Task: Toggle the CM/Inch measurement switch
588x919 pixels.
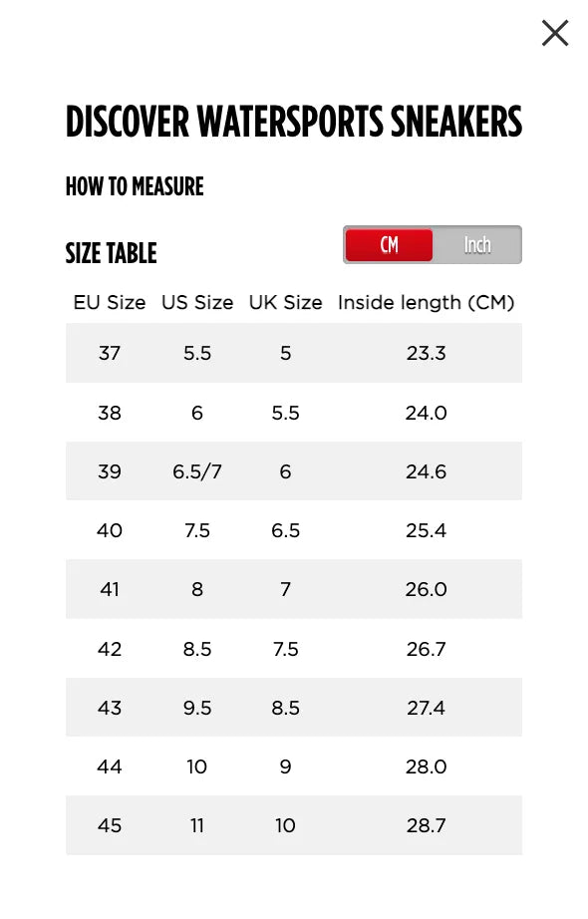Action: pos(432,244)
